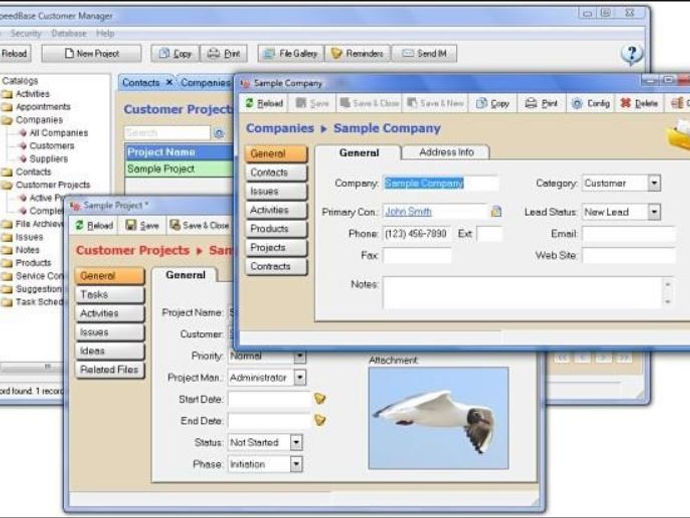Open the Help menu

pos(105,33)
